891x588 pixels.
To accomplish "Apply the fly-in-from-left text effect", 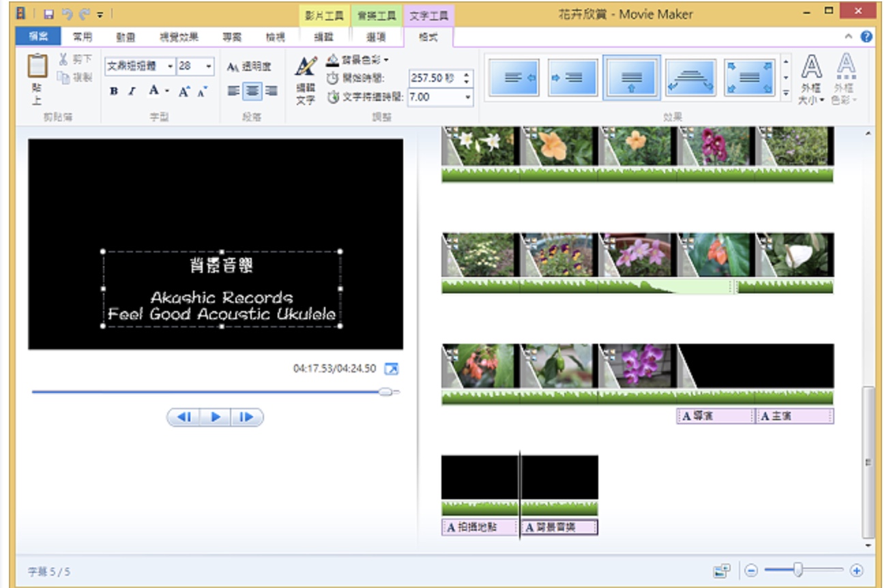I will pos(573,78).
